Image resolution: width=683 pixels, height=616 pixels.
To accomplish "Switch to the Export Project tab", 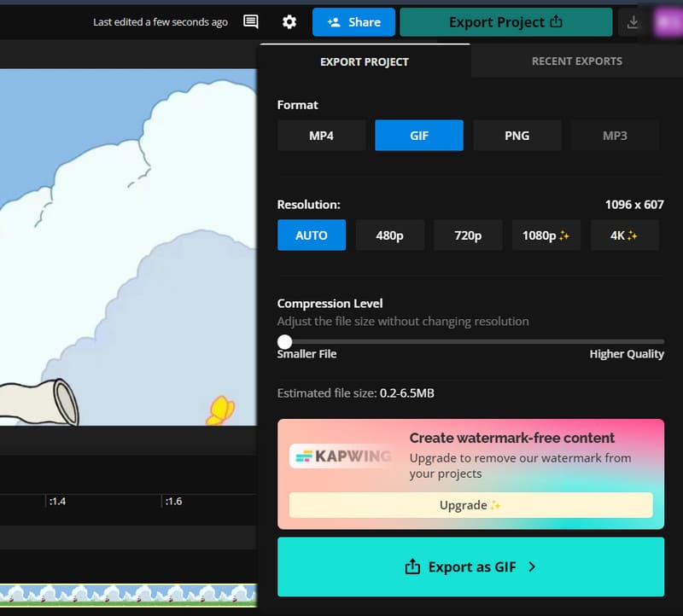I will point(365,61).
